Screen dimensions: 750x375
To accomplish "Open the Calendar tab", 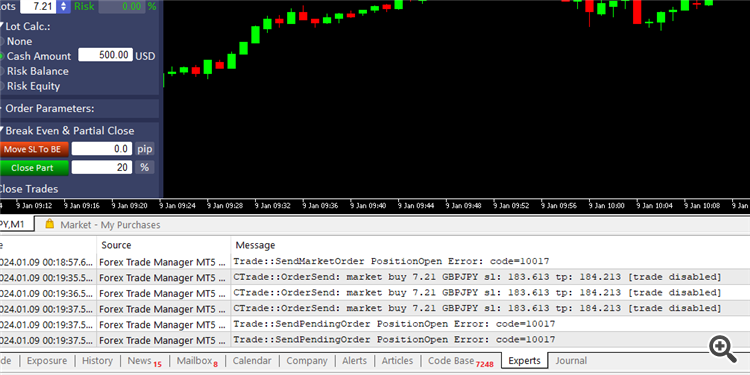I will 252,361.
